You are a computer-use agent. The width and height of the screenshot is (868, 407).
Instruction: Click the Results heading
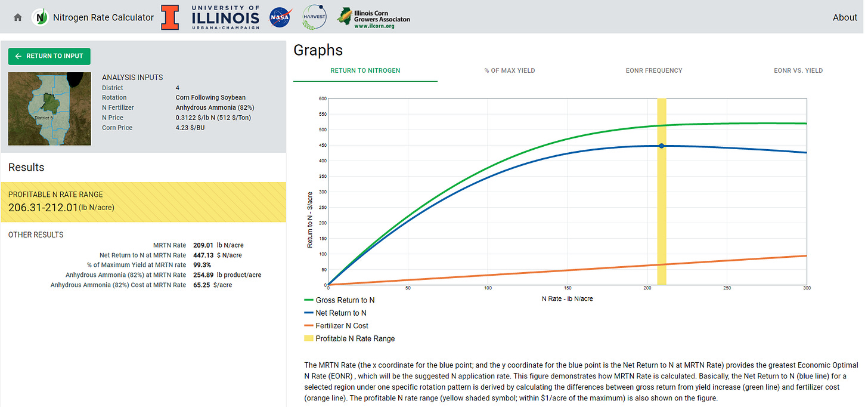26,167
